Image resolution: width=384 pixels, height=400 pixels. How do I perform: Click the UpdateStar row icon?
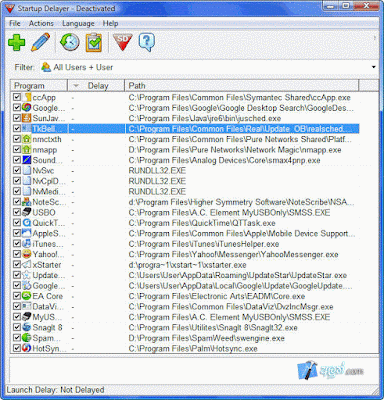click(27, 275)
